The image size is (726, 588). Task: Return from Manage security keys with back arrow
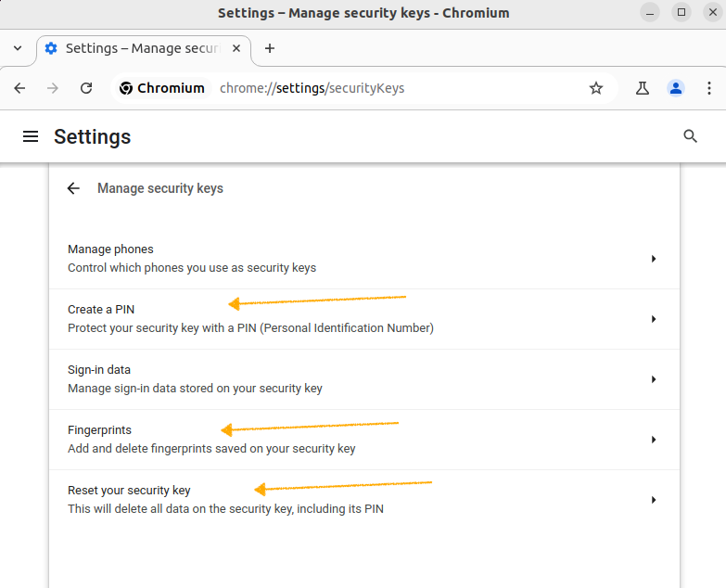73,188
